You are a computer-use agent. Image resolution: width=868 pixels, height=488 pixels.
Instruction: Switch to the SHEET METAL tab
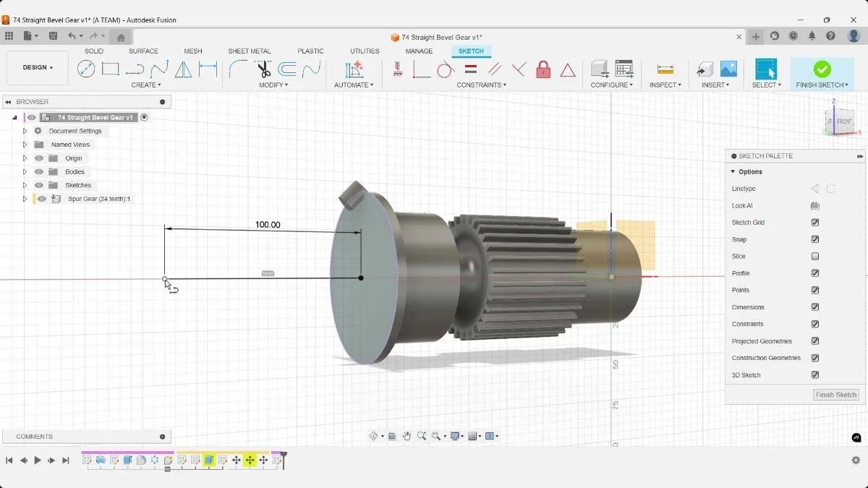pyautogui.click(x=250, y=51)
